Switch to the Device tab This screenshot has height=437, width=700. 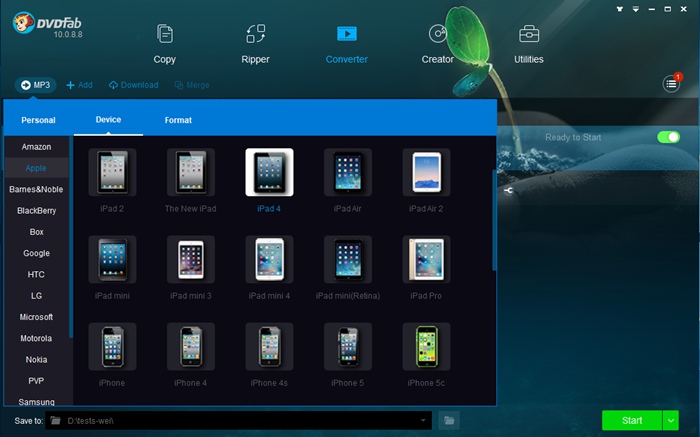pos(108,120)
